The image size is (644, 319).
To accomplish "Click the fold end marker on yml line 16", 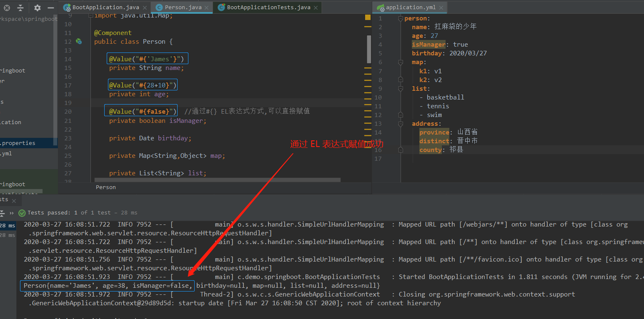I will coord(401,150).
